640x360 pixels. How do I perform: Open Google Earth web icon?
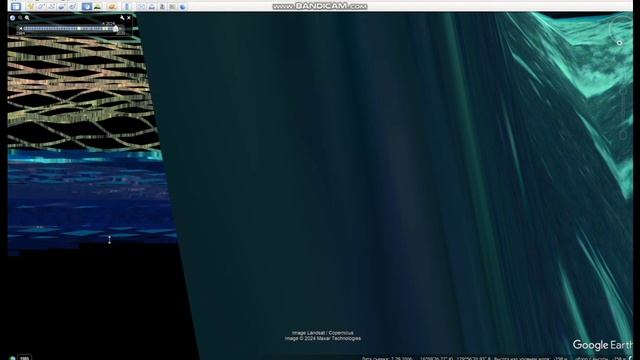(x=182, y=7)
